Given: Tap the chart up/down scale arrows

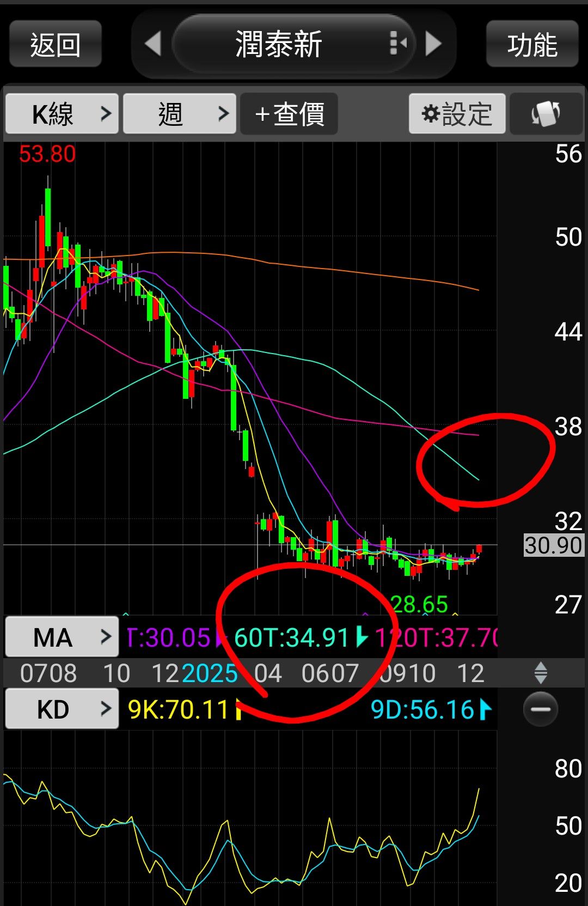Looking at the screenshot, I should (541, 673).
